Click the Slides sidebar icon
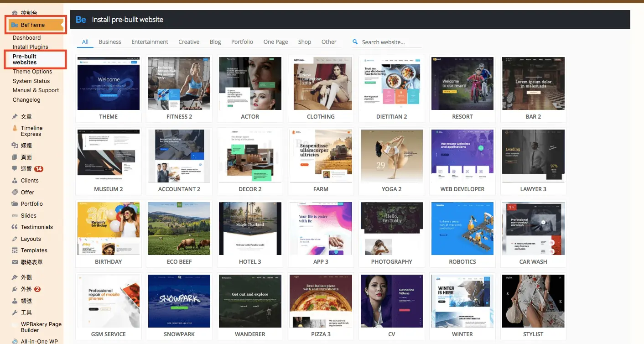The width and height of the screenshot is (644, 344). (15, 215)
